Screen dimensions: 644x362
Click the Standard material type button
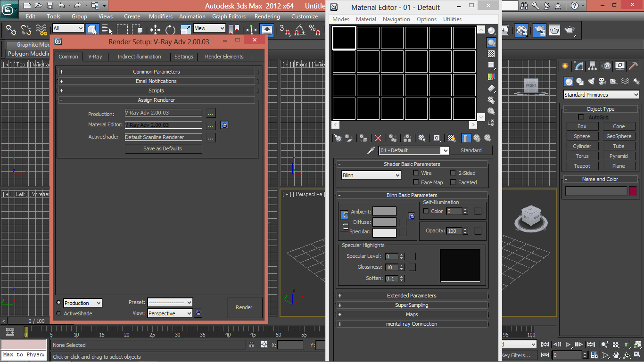471,150
